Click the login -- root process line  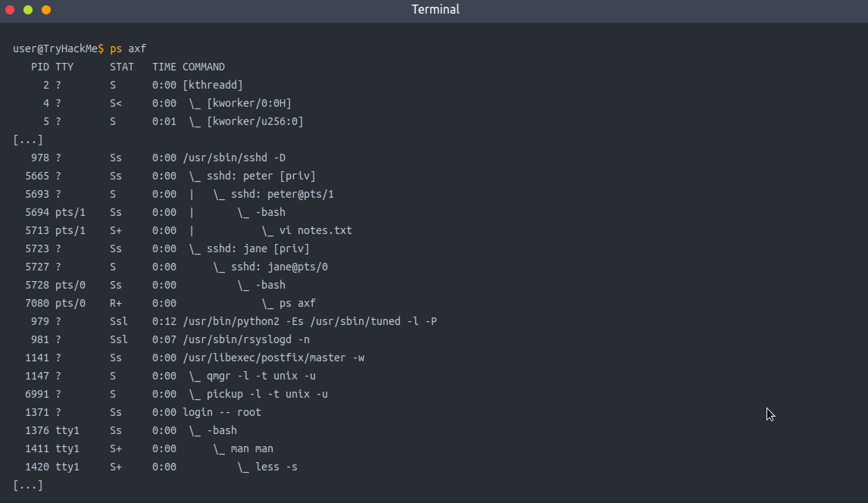pyautogui.click(x=223, y=411)
